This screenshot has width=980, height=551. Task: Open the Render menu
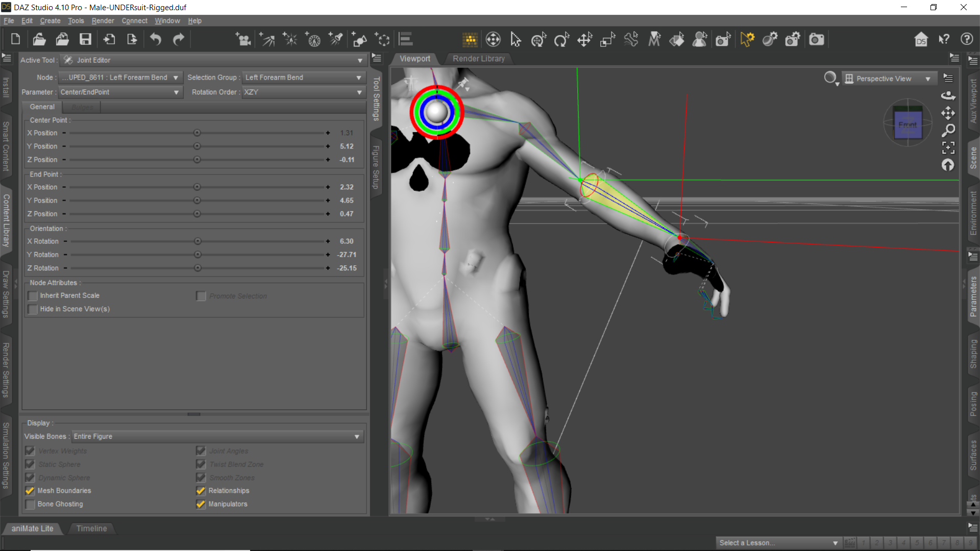[x=103, y=21]
